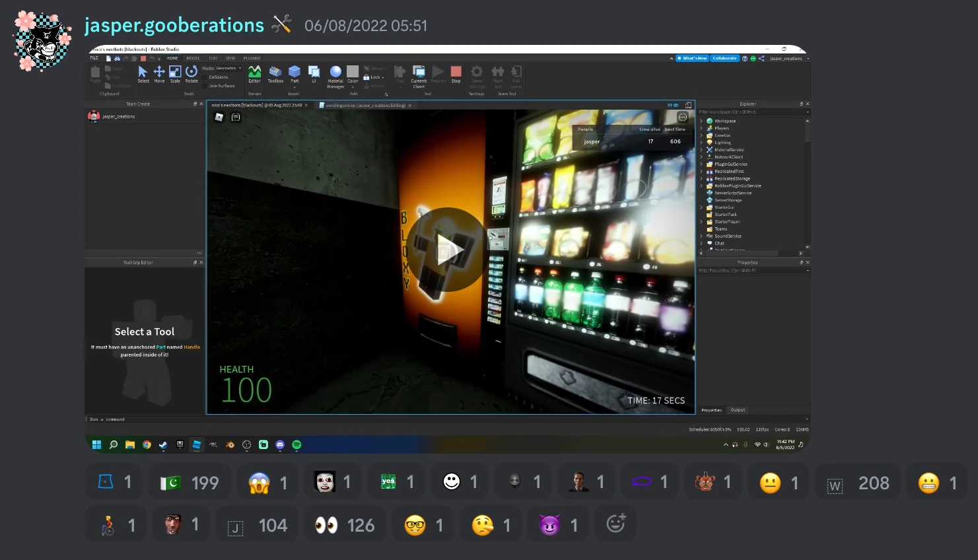This screenshot has height=560, width=978.
Task: Click the Collaborate button in Roblox Studio
Action: (724, 58)
